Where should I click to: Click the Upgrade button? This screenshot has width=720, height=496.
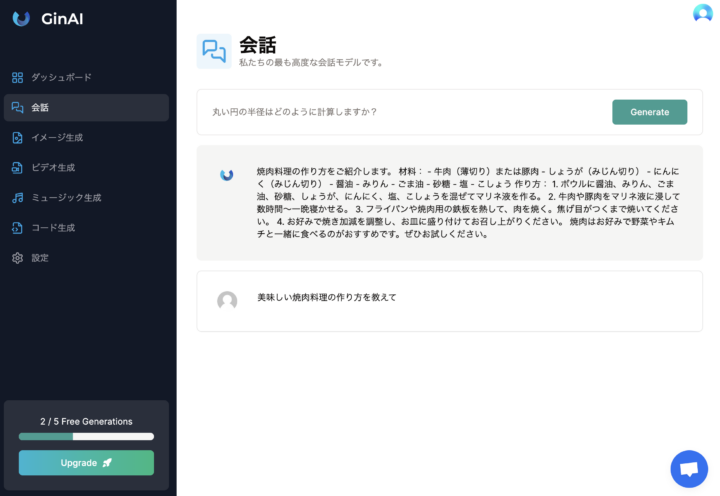pos(86,462)
